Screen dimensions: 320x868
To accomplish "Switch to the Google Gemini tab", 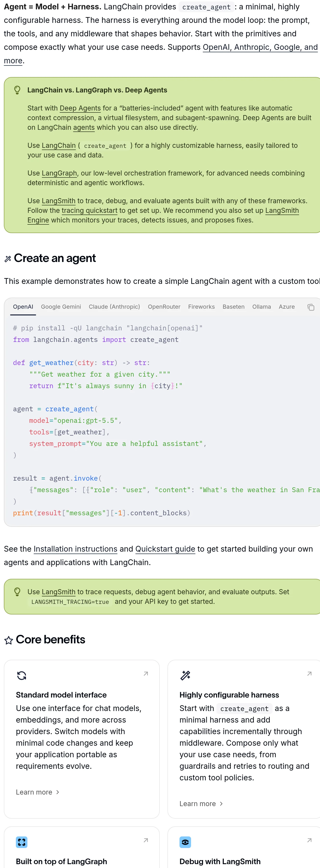I will 61,307.
